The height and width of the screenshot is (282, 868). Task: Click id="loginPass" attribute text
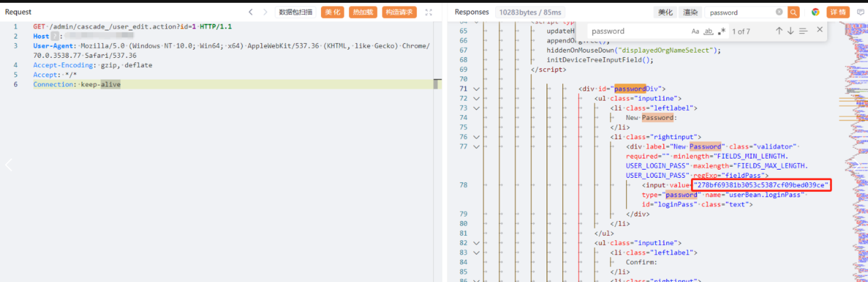669,204
